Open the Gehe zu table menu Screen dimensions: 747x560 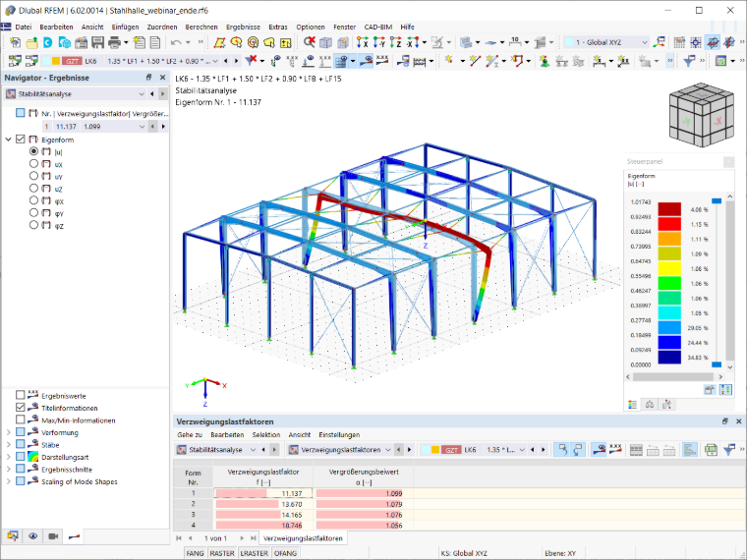(190, 435)
